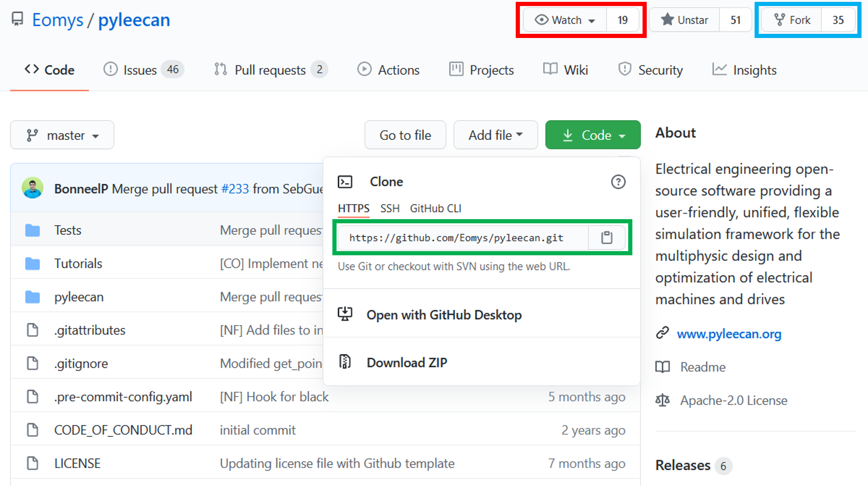Switch to the Code tab

click(x=50, y=70)
